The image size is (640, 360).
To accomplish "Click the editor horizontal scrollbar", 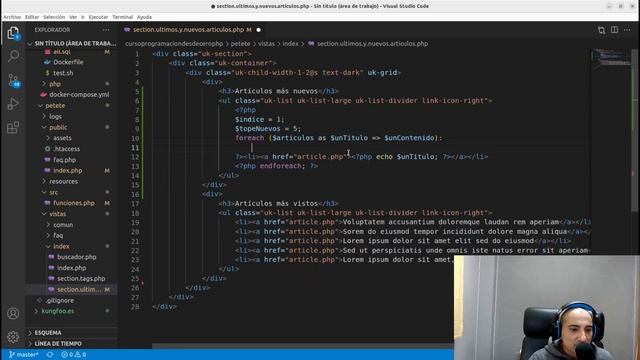I will (x=302, y=346).
